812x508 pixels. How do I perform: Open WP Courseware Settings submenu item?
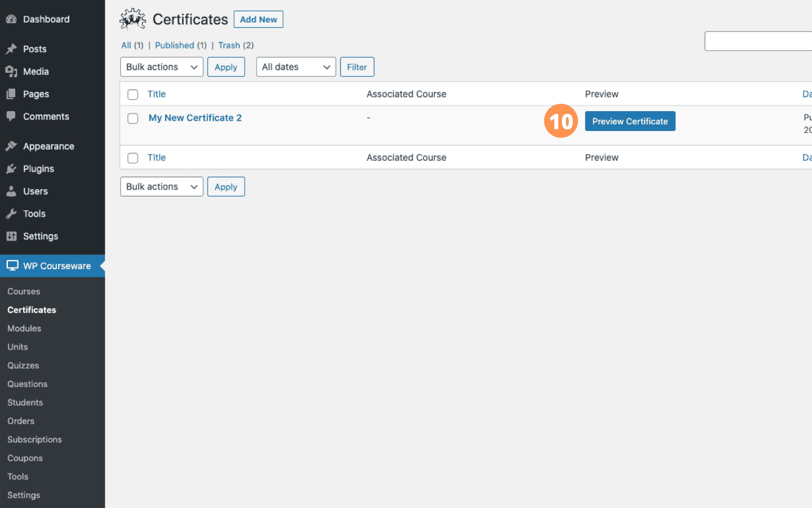tap(24, 495)
